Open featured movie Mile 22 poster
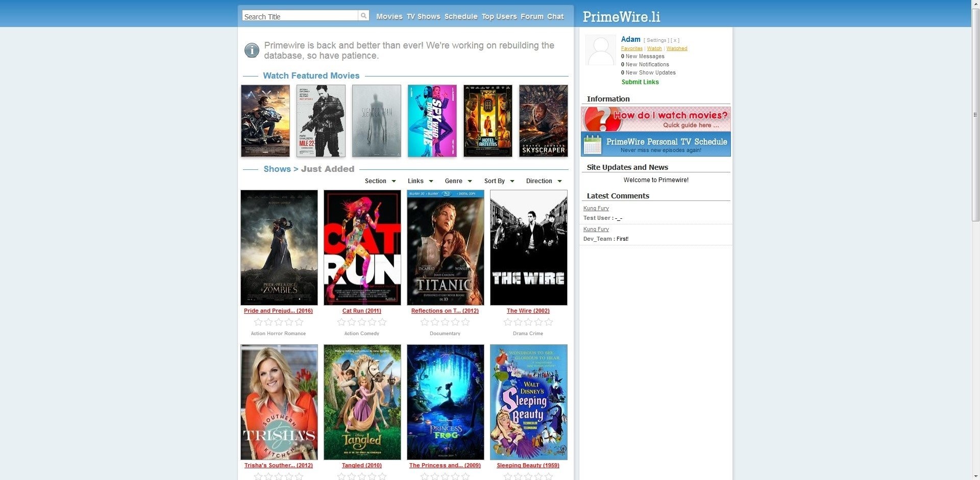This screenshot has width=980, height=480. 321,121
